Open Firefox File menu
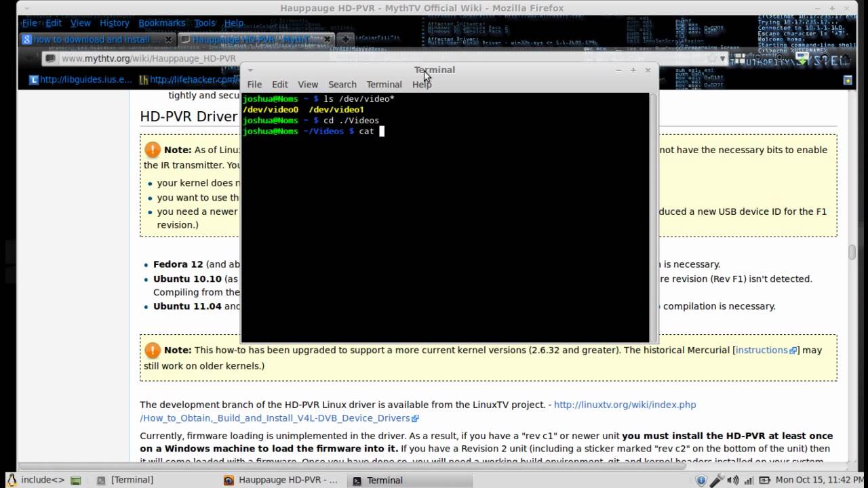Image resolution: width=868 pixels, height=488 pixels. coord(29,23)
